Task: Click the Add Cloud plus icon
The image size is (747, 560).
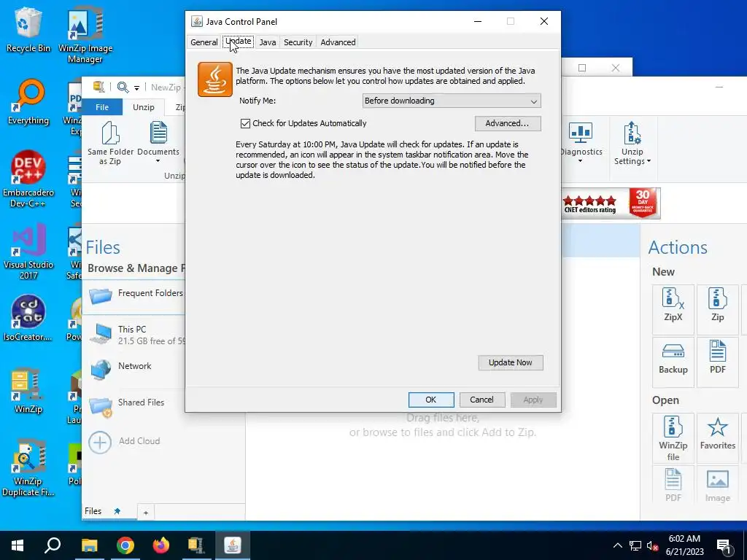Action: tap(100, 443)
